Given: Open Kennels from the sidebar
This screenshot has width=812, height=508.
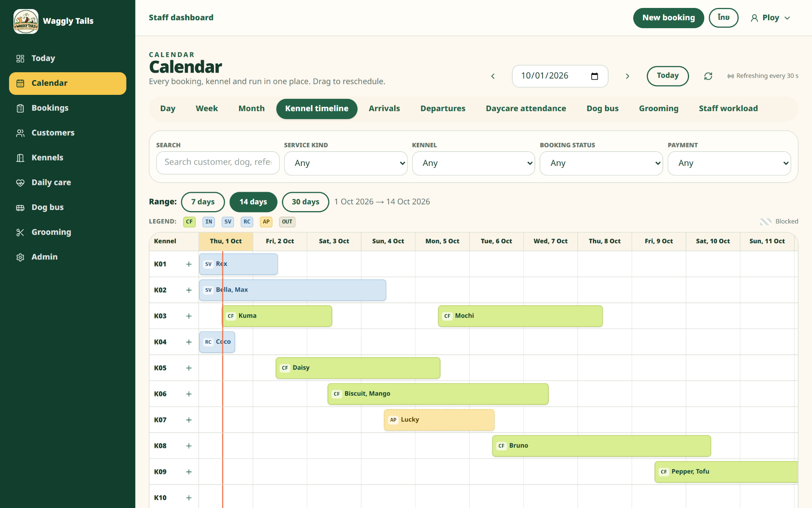Looking at the screenshot, I should (67, 158).
